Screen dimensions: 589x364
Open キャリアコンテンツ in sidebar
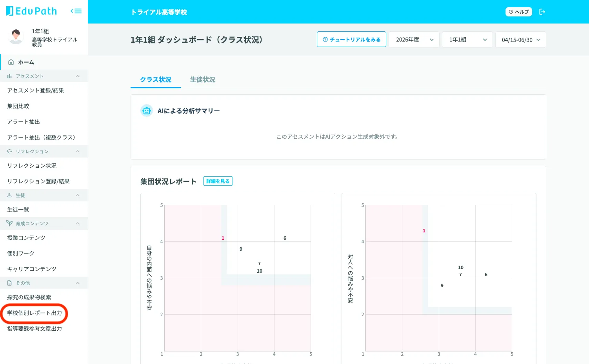[x=44, y=269]
